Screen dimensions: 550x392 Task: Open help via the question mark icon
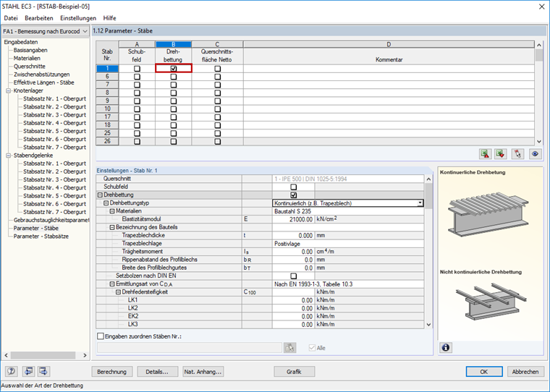point(12,371)
